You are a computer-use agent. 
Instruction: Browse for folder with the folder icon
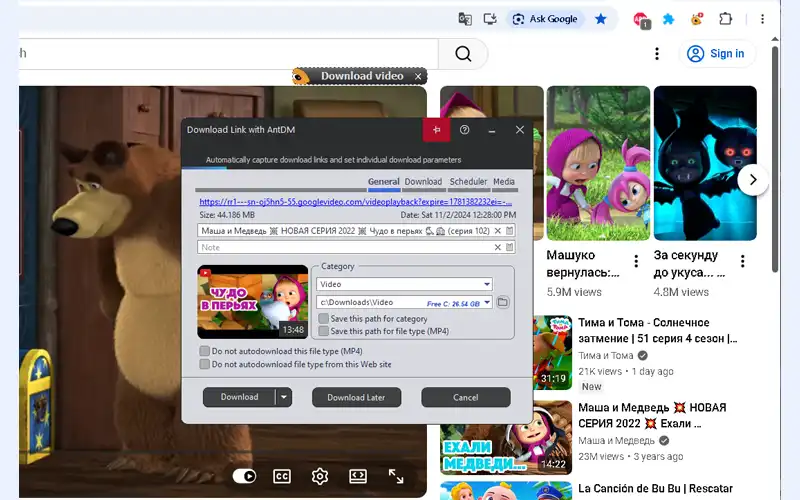(x=503, y=303)
